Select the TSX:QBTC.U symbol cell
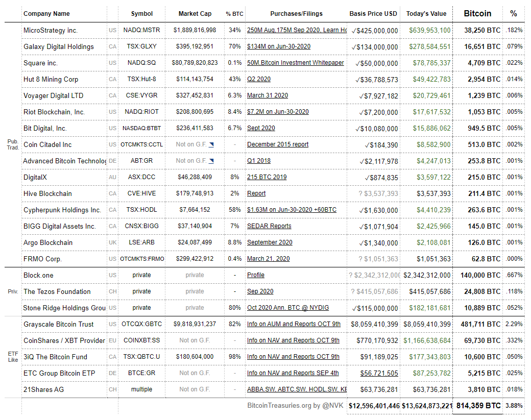This screenshot has height=420, width=531. click(141, 357)
